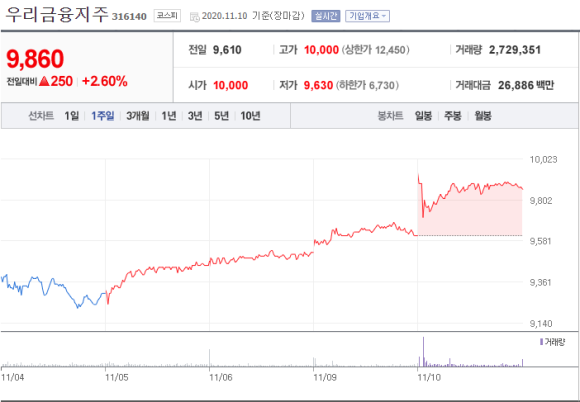Click the +2.60% change percentage
Viewport: 580px width, 402px height.
coord(105,81)
